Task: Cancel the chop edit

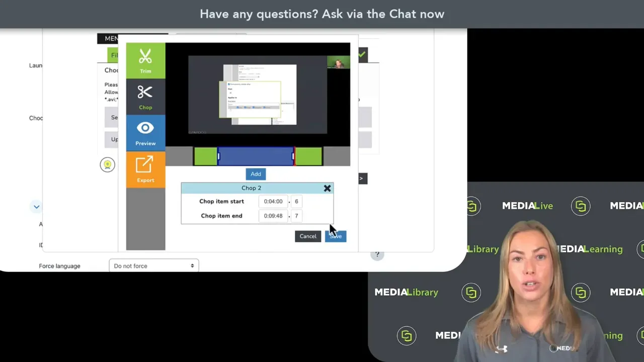Action: (x=308, y=236)
